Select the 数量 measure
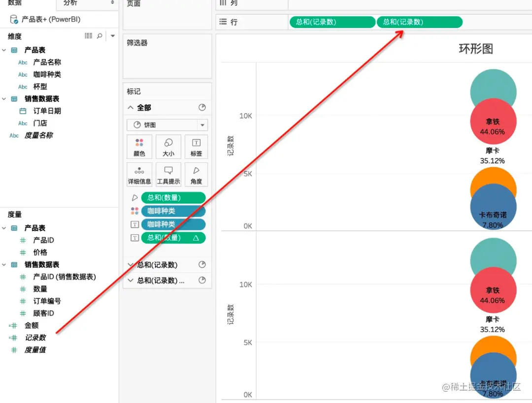 pos(40,289)
